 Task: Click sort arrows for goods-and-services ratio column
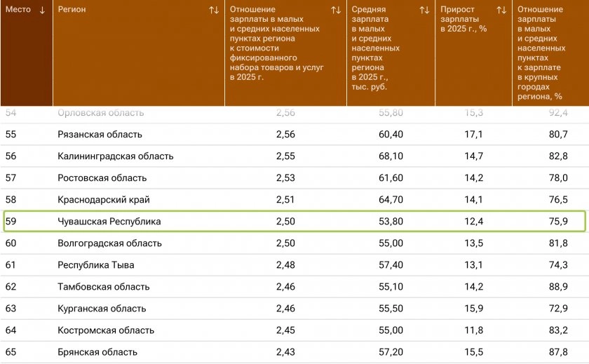(336, 11)
